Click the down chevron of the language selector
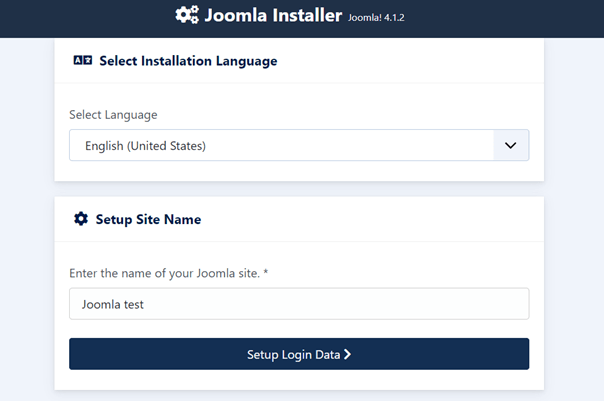Viewport: 604px width, 401px height. click(x=510, y=145)
